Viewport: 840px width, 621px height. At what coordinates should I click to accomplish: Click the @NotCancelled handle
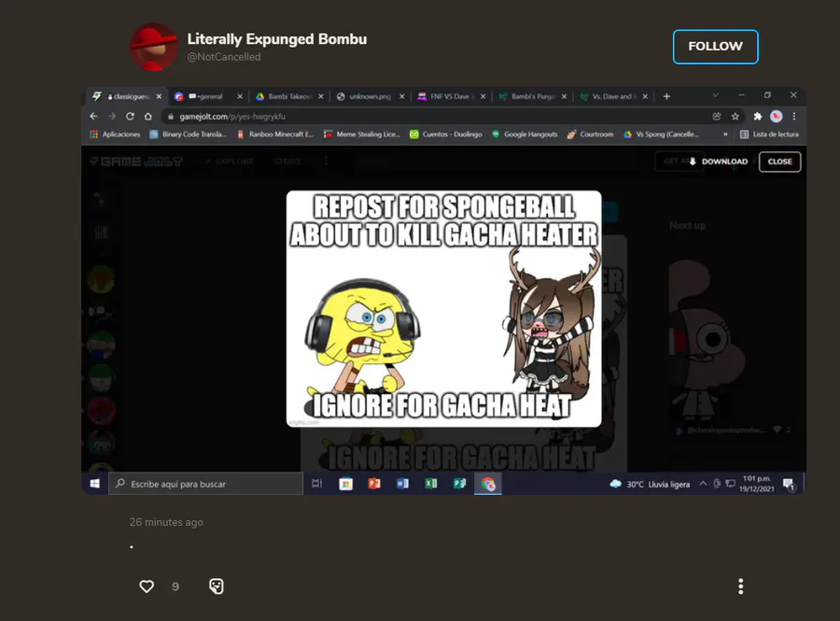(224, 57)
